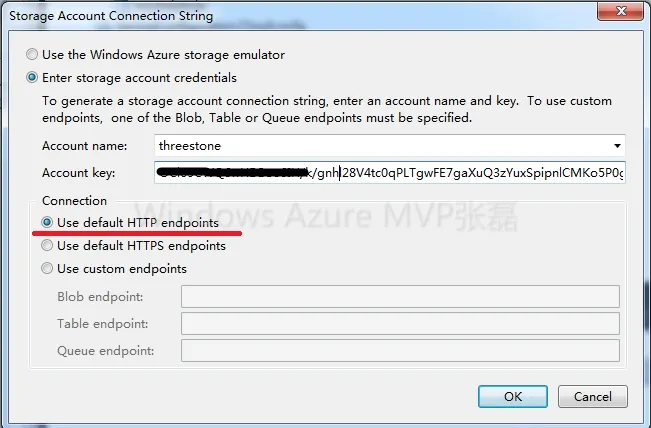Click the Table endpoint input field

tap(400, 323)
